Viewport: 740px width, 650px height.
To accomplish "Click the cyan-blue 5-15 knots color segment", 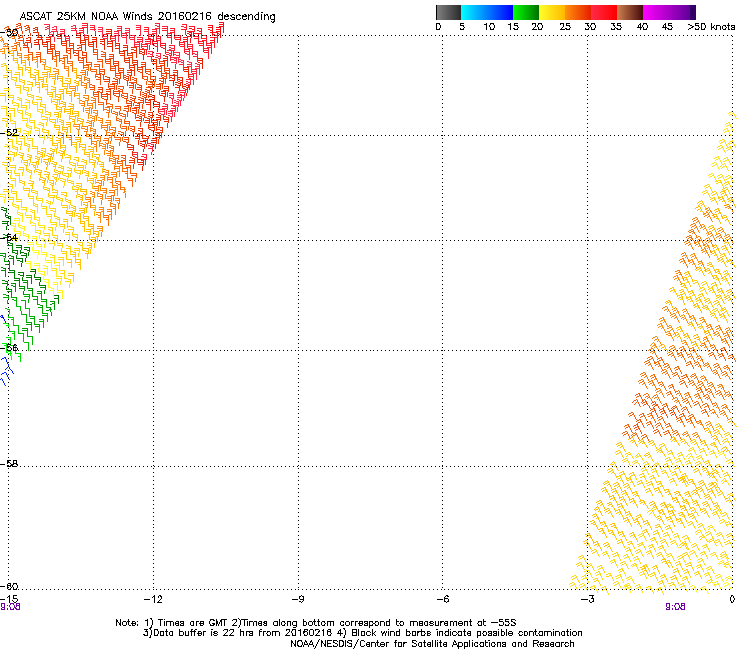I will (487, 12).
